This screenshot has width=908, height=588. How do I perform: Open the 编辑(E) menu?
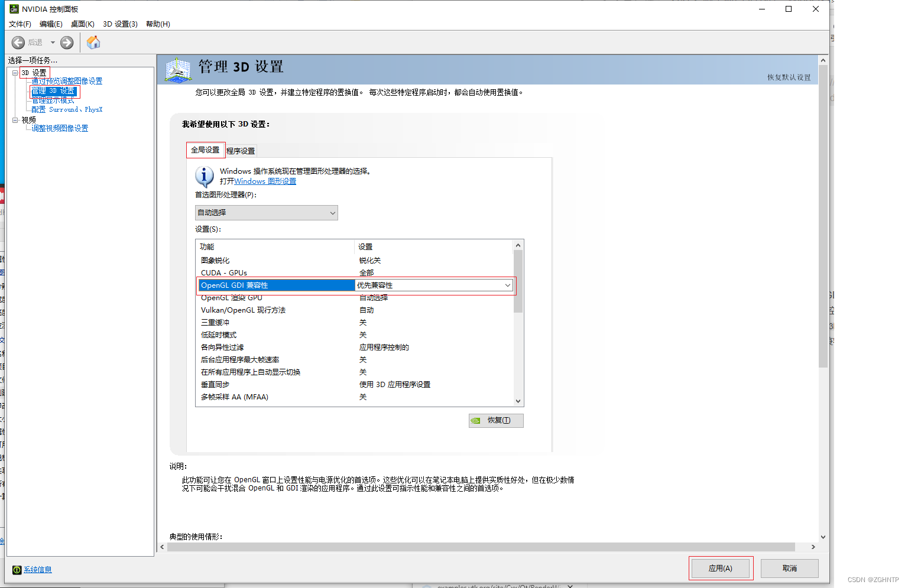click(51, 24)
